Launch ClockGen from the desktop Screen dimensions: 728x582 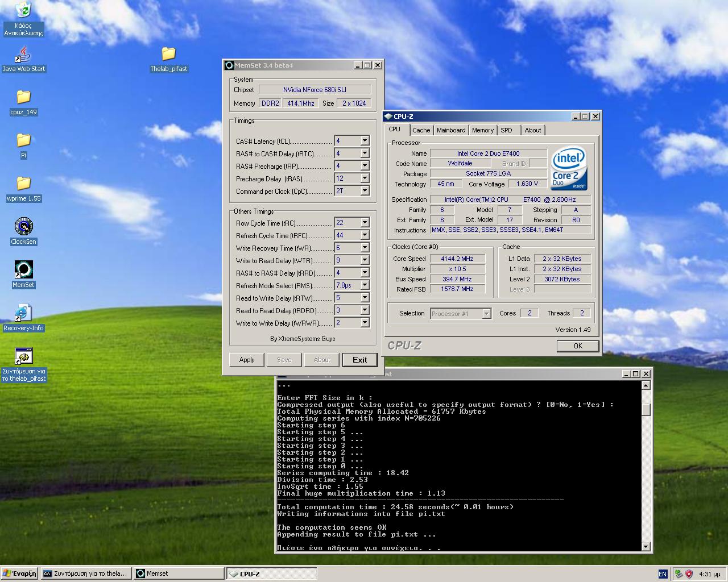23,227
